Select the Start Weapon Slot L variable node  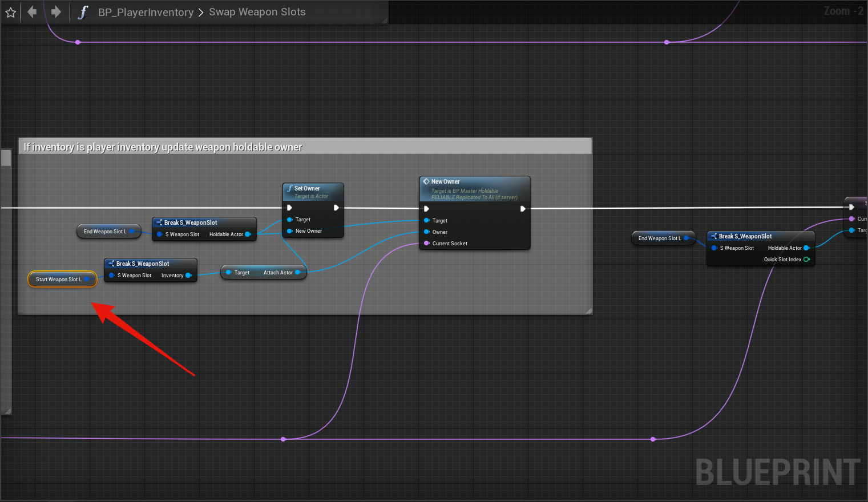tap(58, 280)
